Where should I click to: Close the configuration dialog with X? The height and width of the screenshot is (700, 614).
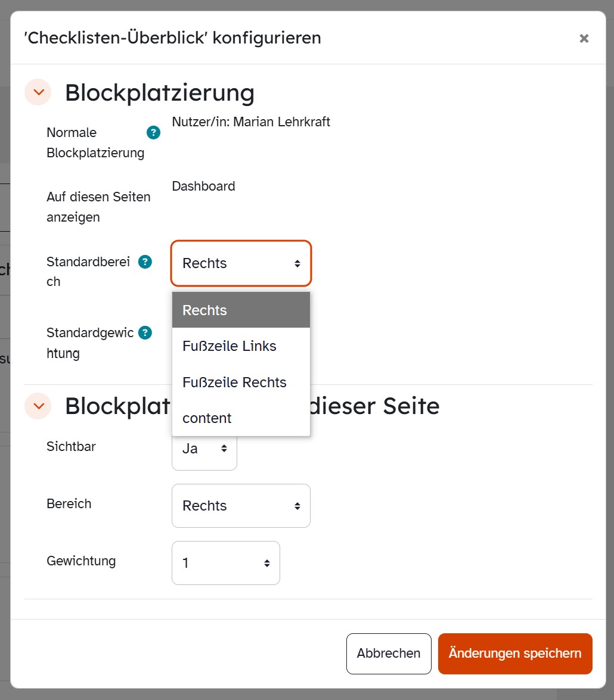pyautogui.click(x=584, y=38)
